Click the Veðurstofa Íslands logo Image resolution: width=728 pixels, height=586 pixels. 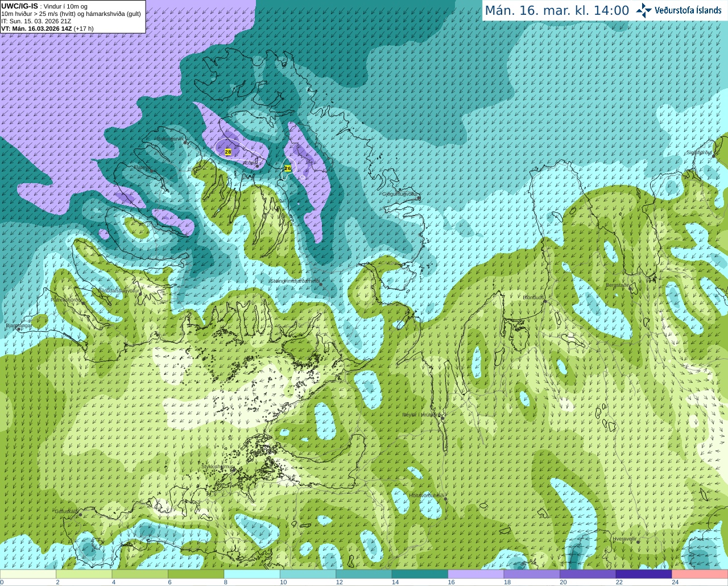click(680, 10)
